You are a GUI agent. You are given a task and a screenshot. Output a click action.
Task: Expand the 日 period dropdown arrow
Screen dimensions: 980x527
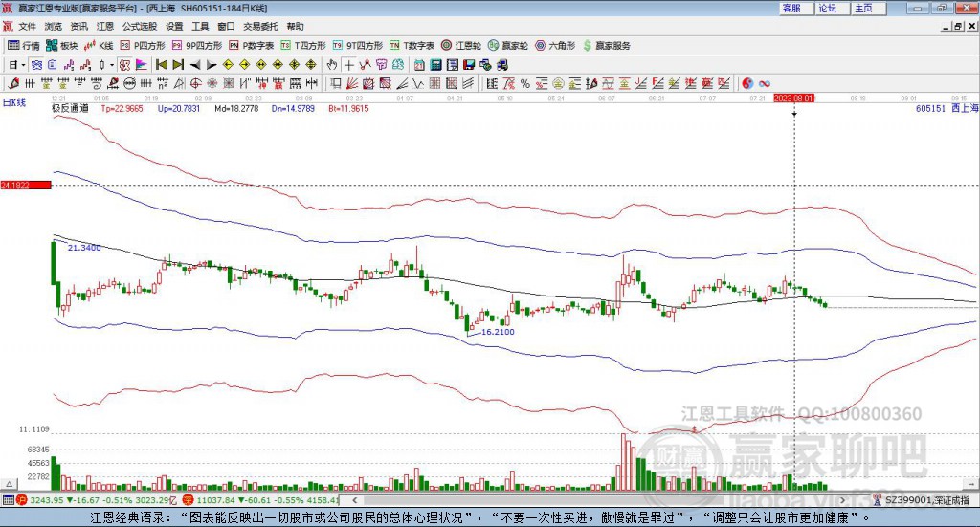(x=23, y=65)
